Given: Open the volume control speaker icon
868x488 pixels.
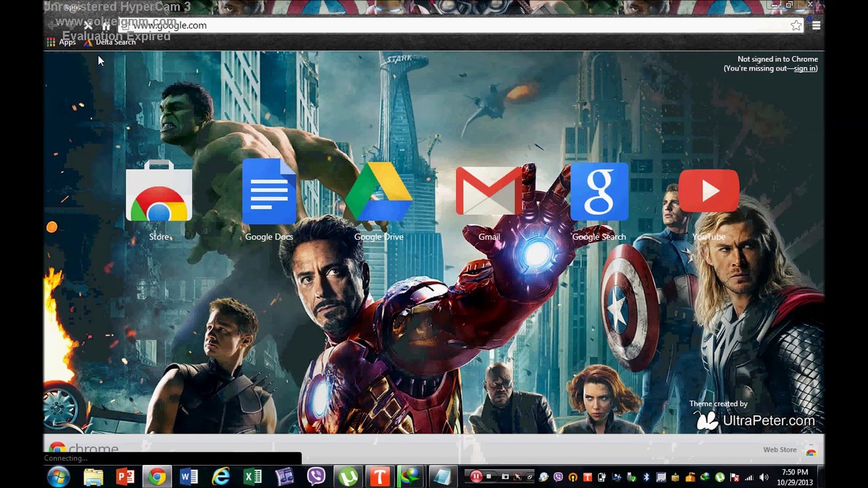Looking at the screenshot, I should (x=764, y=477).
